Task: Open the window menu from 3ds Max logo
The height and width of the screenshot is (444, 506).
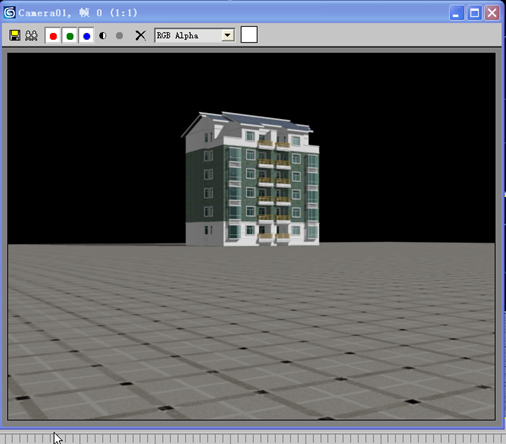Action: point(9,13)
